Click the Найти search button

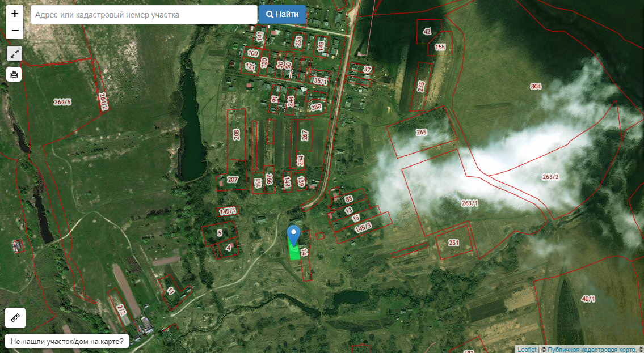(282, 14)
